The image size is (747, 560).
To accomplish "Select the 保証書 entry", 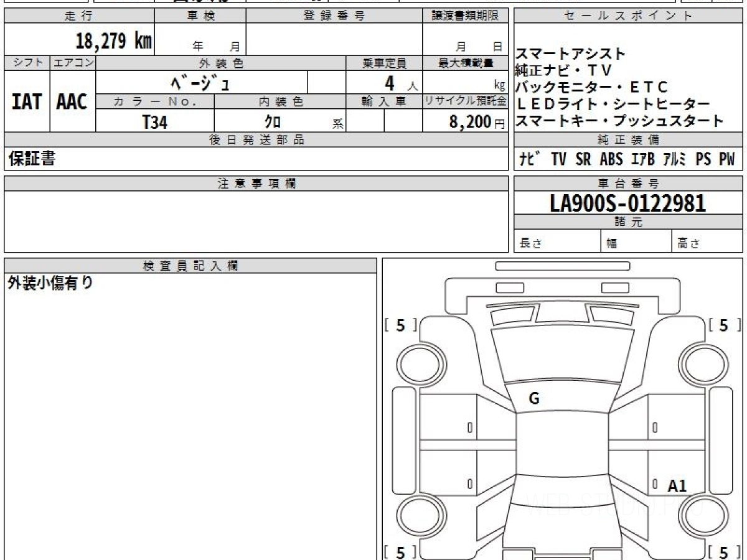I will coord(32,159).
